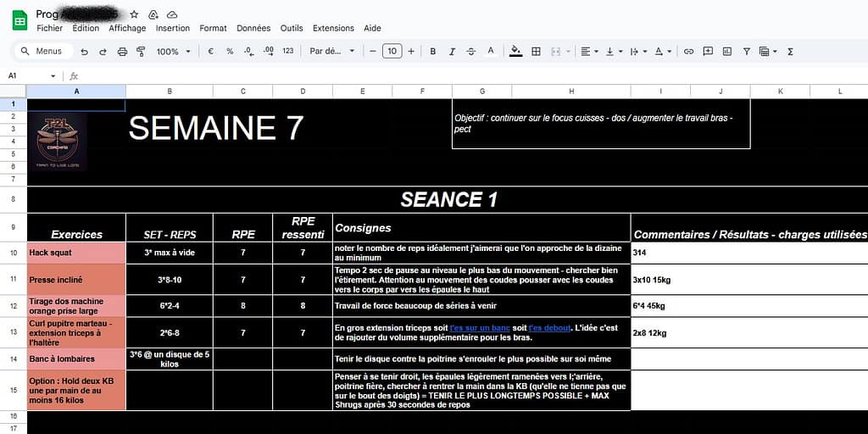The height and width of the screenshot is (434, 868).
Task: Open the Insertion menu
Action: [173, 28]
